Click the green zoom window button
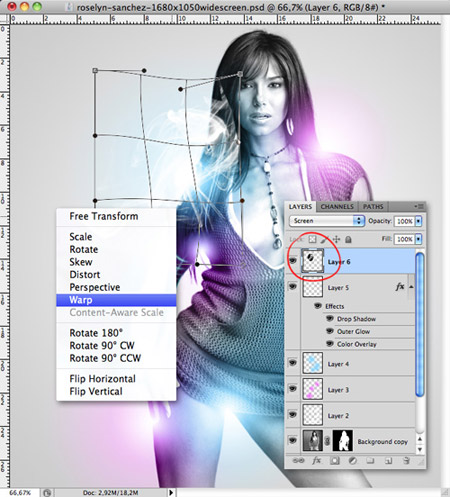The width and height of the screenshot is (450, 497). tap(37, 6)
